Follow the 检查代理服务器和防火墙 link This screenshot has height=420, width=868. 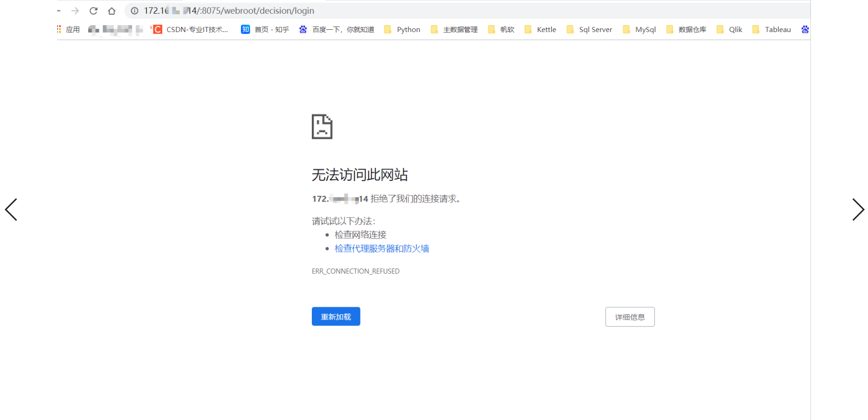coord(382,248)
